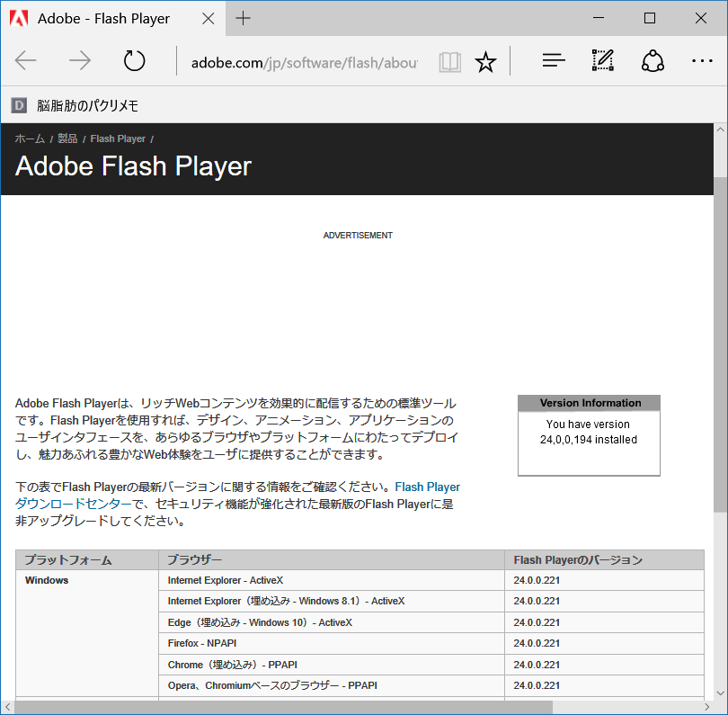
Task: Click horizontal scrollbar left arrow
Action: (7, 707)
